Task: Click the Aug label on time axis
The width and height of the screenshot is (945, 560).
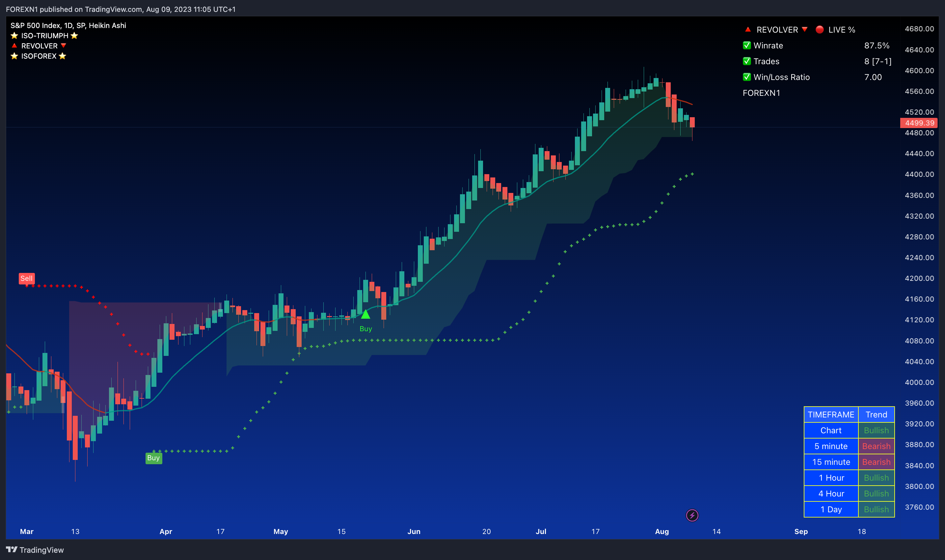Action: pos(662,531)
